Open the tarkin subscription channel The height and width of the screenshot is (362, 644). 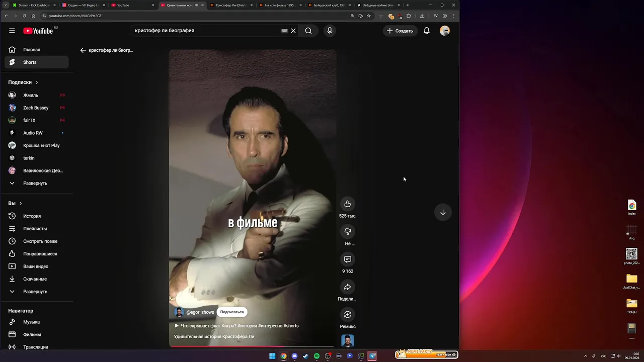[x=37, y=158]
